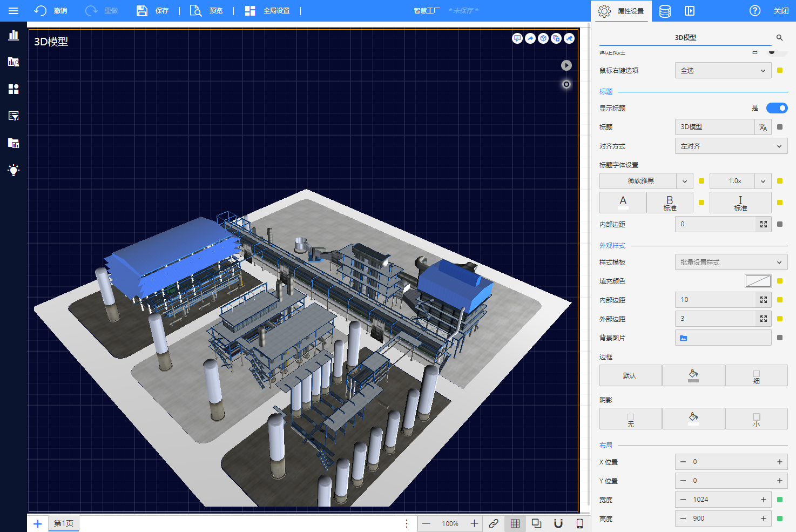The width and height of the screenshot is (796, 532).
Task: Open the 鼠标右键选项 dropdown
Action: (723, 71)
